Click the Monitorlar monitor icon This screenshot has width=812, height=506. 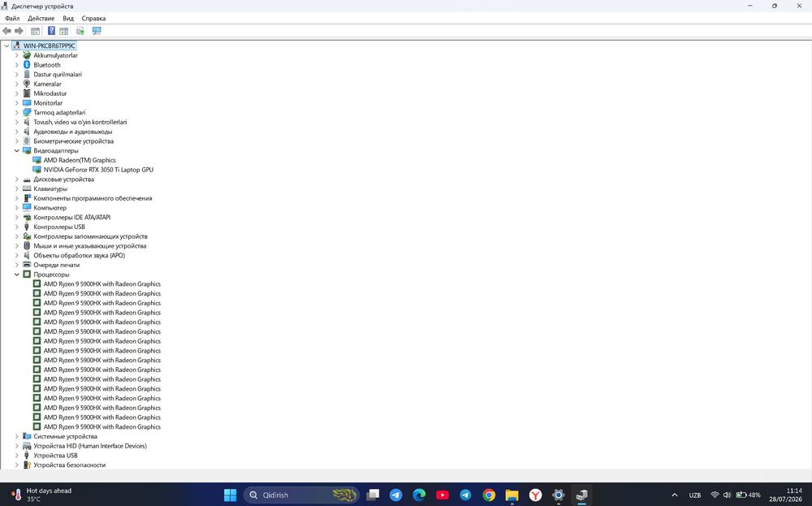point(27,103)
